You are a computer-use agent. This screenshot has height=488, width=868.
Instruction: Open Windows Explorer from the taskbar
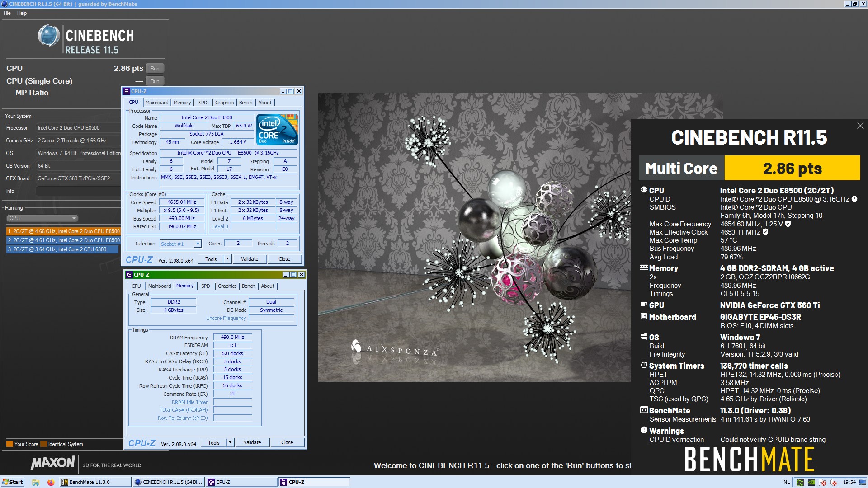click(36, 482)
